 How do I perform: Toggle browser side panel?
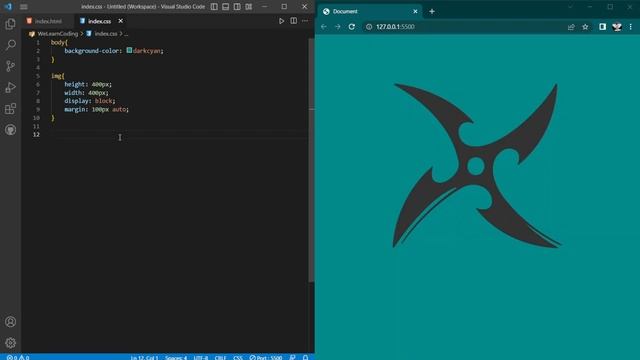pos(602,27)
